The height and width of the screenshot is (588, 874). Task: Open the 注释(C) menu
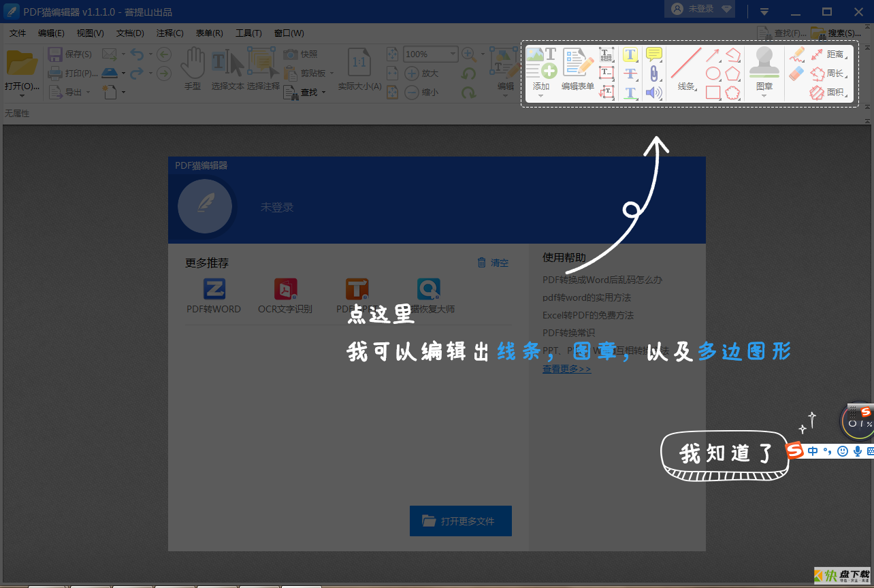(x=170, y=33)
